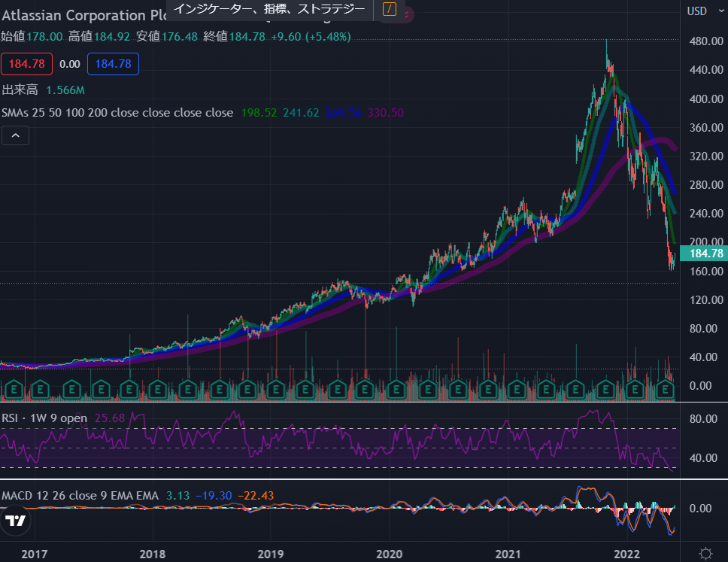Click the 480.00 price axis label
The image size is (728, 562).
706,41
